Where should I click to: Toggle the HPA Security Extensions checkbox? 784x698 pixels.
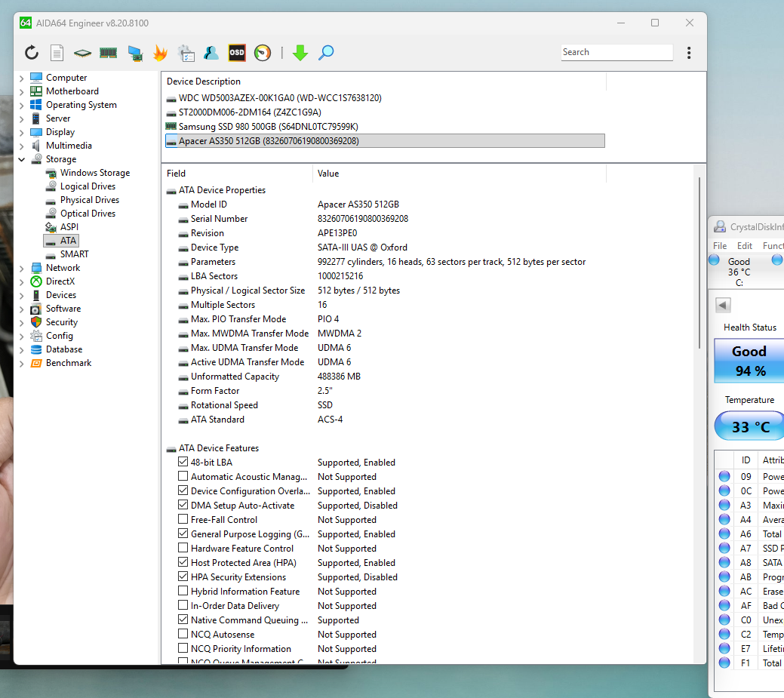(x=183, y=577)
